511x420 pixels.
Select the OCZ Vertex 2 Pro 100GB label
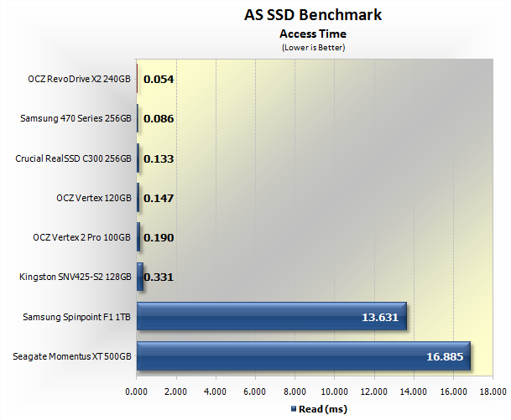(81, 237)
